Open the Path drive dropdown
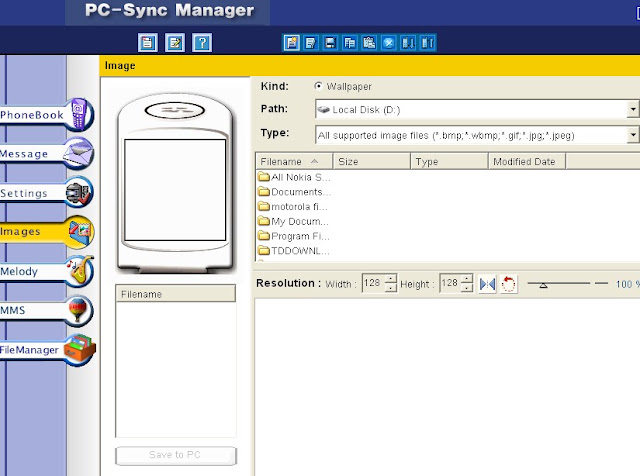Screen dimensions: 640x476 tap(633, 109)
